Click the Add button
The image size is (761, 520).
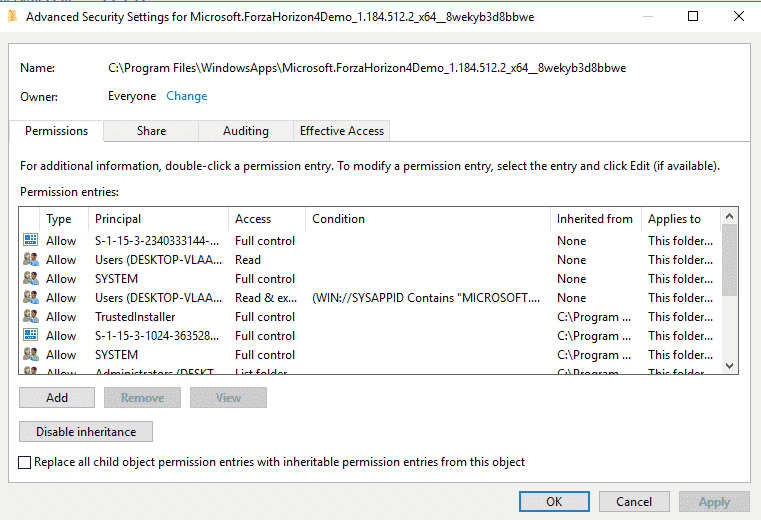point(57,398)
